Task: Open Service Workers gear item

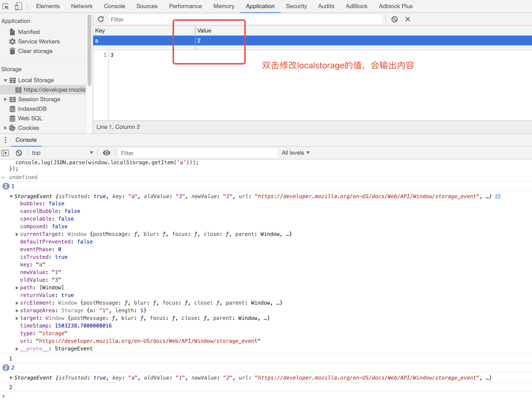Action: click(39, 42)
